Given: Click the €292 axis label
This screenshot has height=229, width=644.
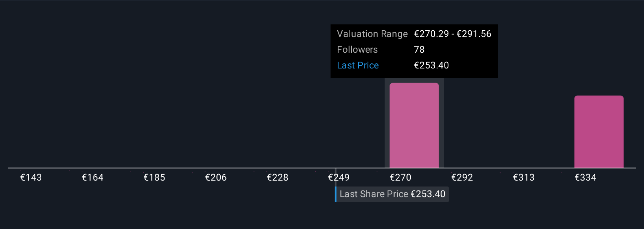Looking at the screenshot, I should tap(462, 177).
